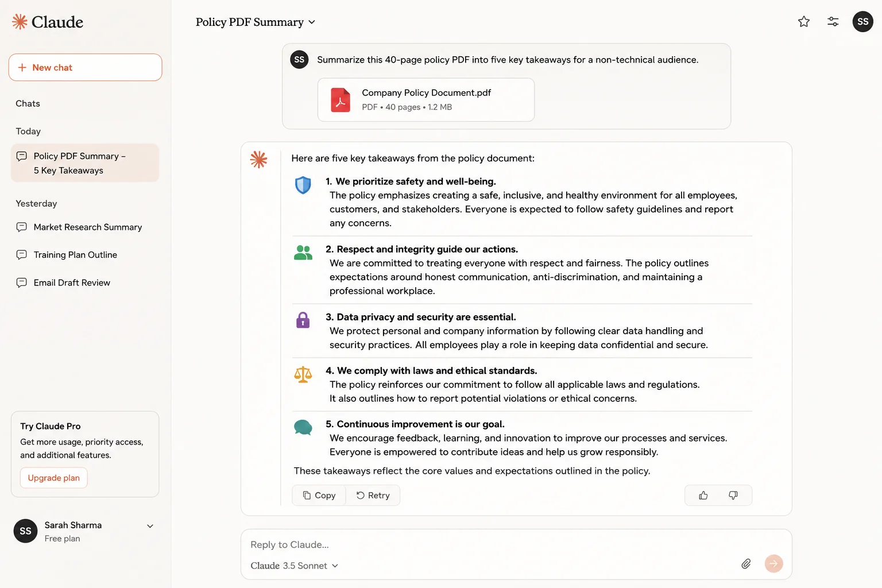Click the Upgrade plan button
This screenshot has height=588, width=882.
click(54, 478)
